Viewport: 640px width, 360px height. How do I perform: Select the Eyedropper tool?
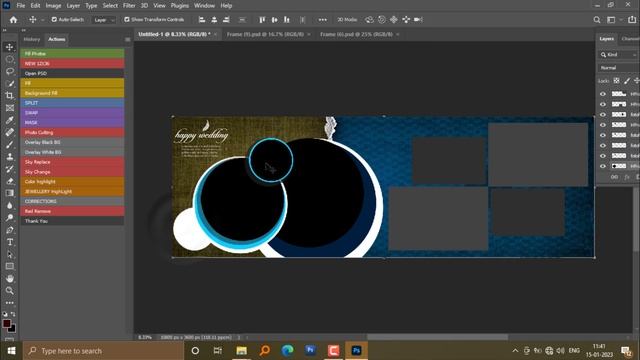(x=9, y=120)
